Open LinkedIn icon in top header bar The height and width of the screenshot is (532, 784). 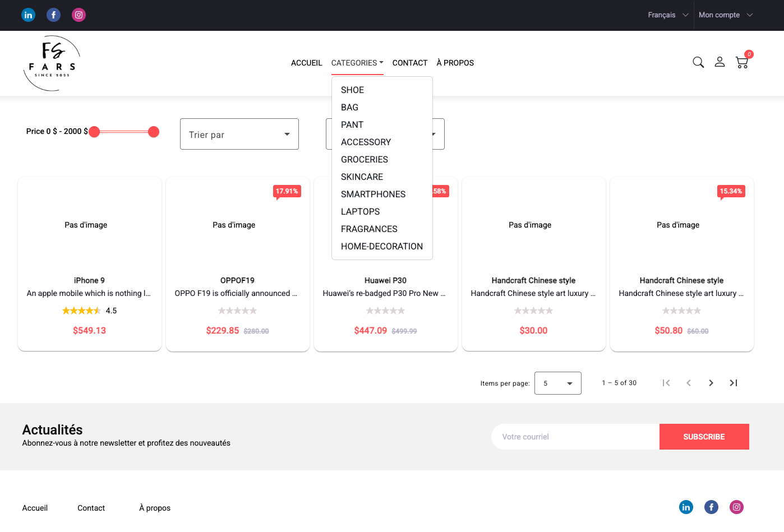[28, 15]
